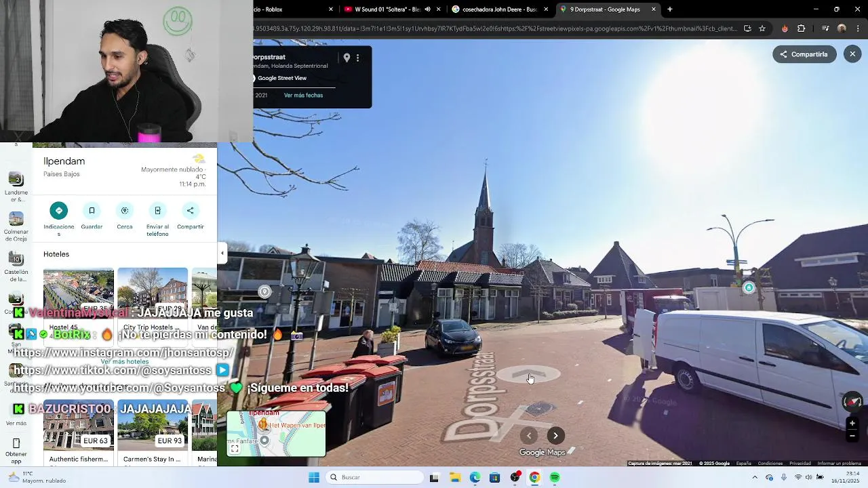Close the cosechadora John Deere tab
The height and width of the screenshot is (488, 868).
coord(546,9)
